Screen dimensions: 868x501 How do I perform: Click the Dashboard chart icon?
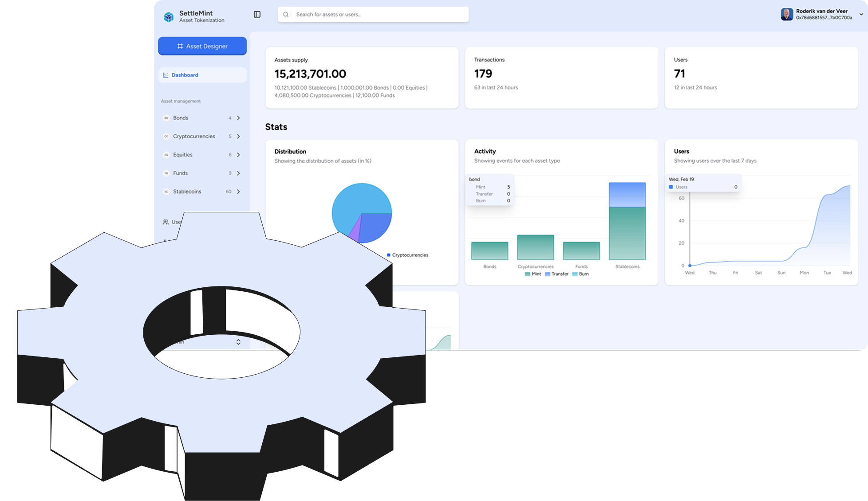coord(166,75)
